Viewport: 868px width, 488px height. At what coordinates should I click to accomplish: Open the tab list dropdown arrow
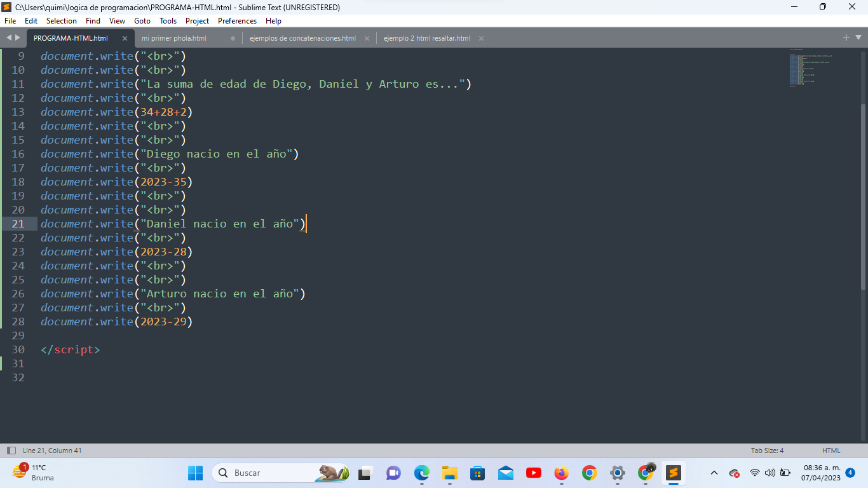(x=858, y=38)
